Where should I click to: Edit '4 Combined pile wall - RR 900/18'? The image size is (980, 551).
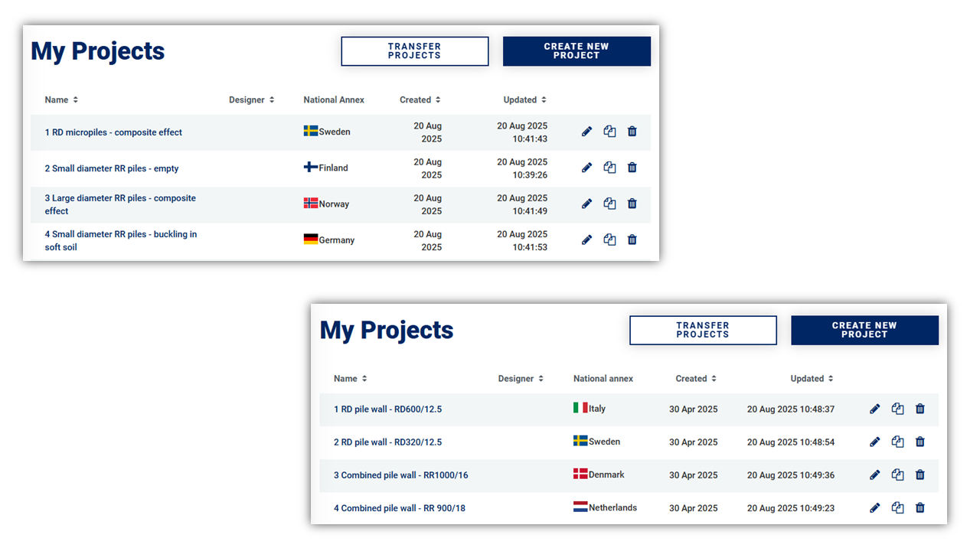(x=875, y=508)
